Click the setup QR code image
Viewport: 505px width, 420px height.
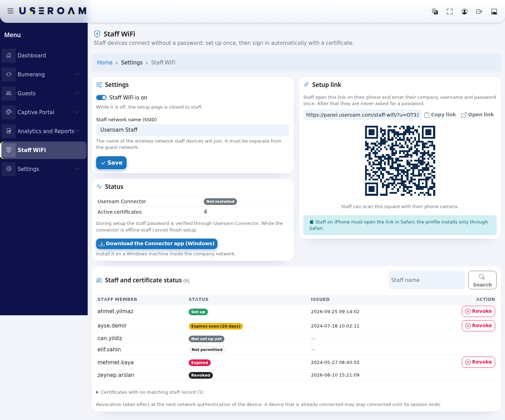400,161
